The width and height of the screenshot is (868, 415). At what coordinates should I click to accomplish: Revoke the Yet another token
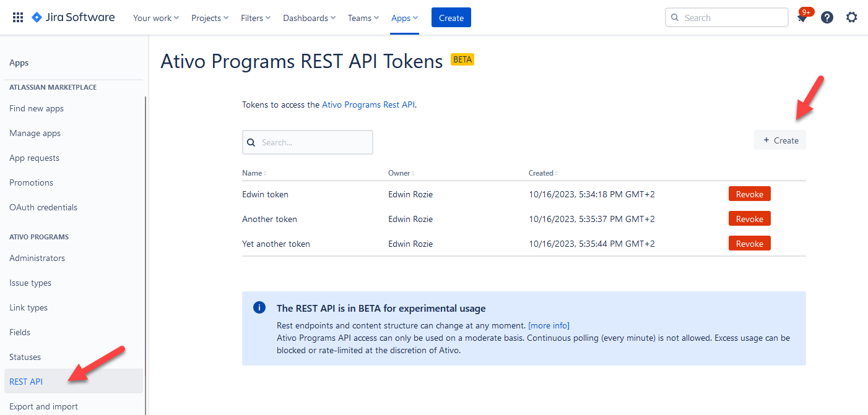[x=750, y=244]
